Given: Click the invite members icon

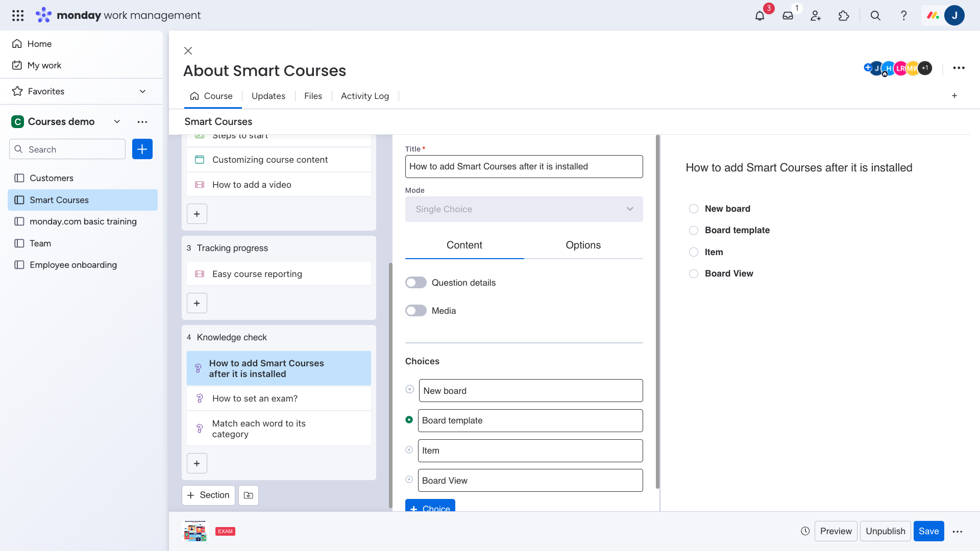Looking at the screenshot, I should click(816, 15).
